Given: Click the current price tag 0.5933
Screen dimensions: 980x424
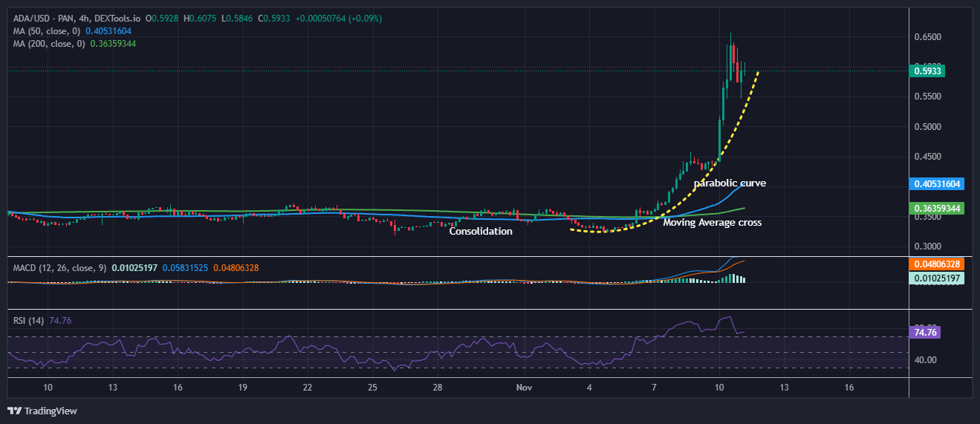Looking at the screenshot, I should [x=927, y=71].
